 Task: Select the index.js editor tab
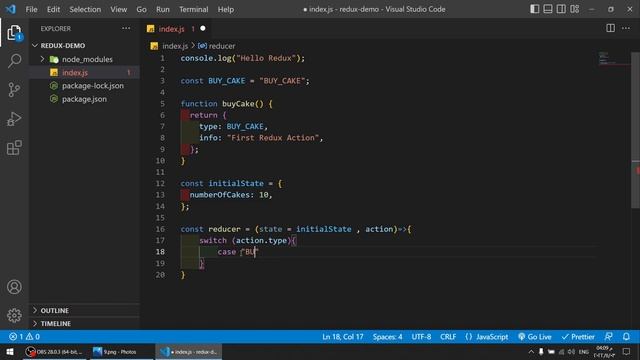[x=177, y=29]
